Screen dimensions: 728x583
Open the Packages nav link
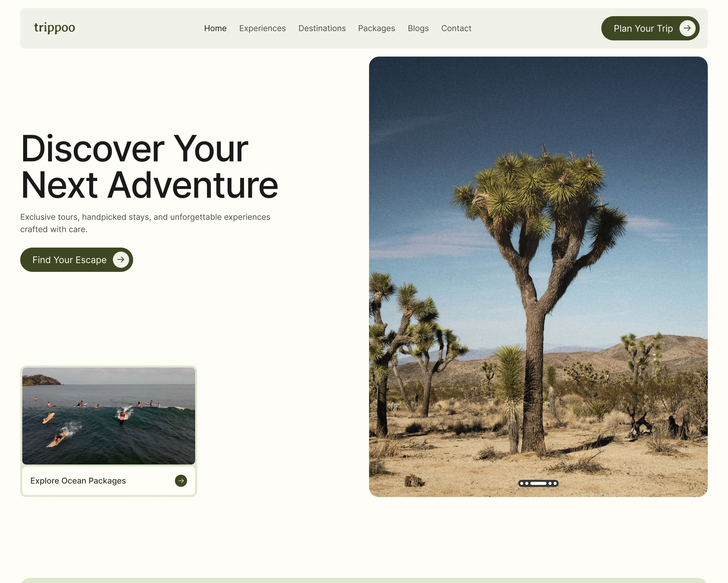[377, 28]
